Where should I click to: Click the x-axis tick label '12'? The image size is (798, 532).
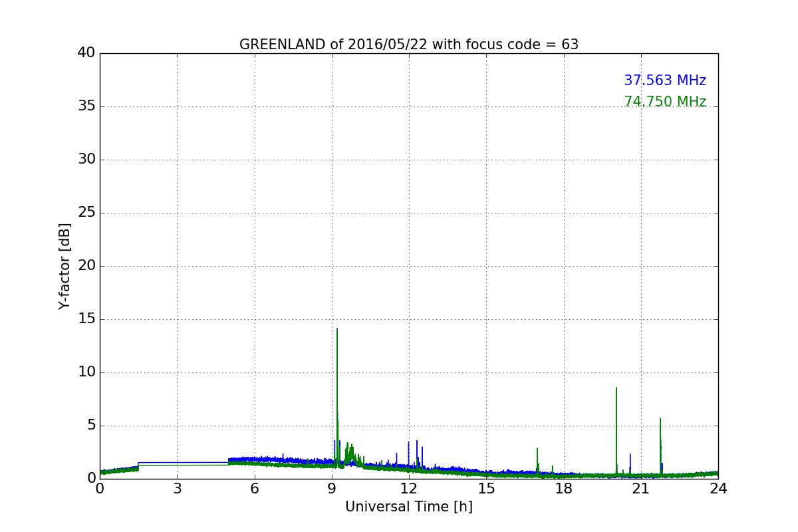click(409, 489)
